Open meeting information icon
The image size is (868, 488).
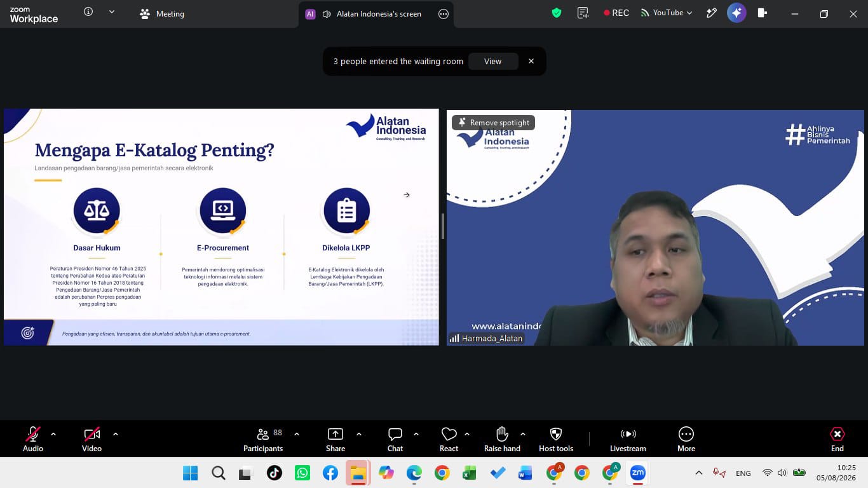pyautogui.click(x=88, y=12)
